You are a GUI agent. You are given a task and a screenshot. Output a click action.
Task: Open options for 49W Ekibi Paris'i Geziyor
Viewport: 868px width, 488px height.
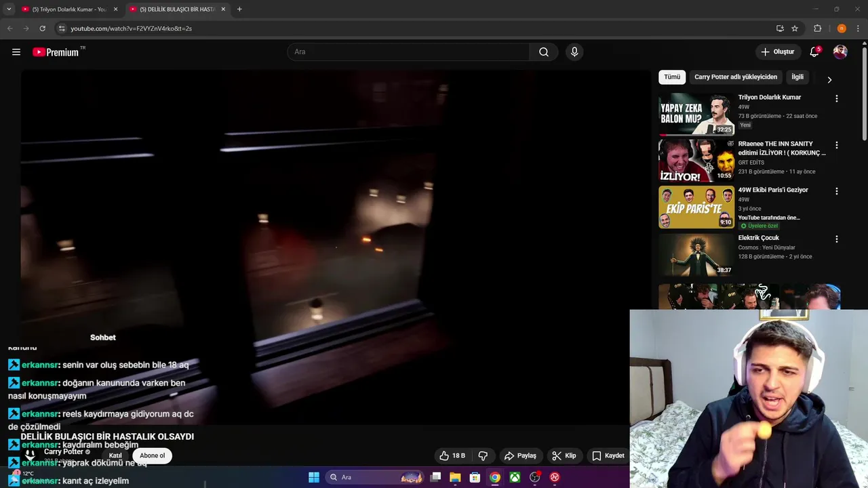(x=836, y=191)
